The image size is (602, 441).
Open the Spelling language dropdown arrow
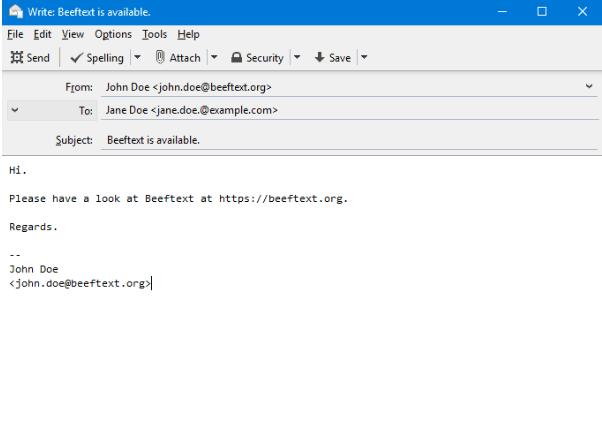pyautogui.click(x=137, y=58)
